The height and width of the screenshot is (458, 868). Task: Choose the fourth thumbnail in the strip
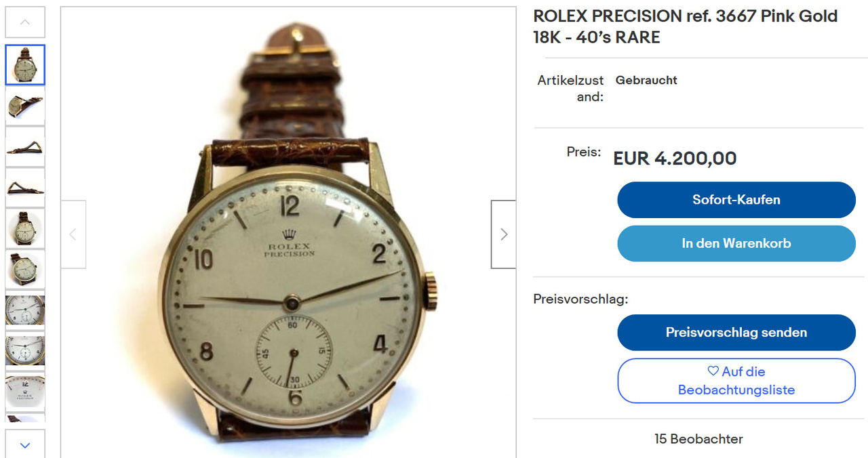pos(25,188)
